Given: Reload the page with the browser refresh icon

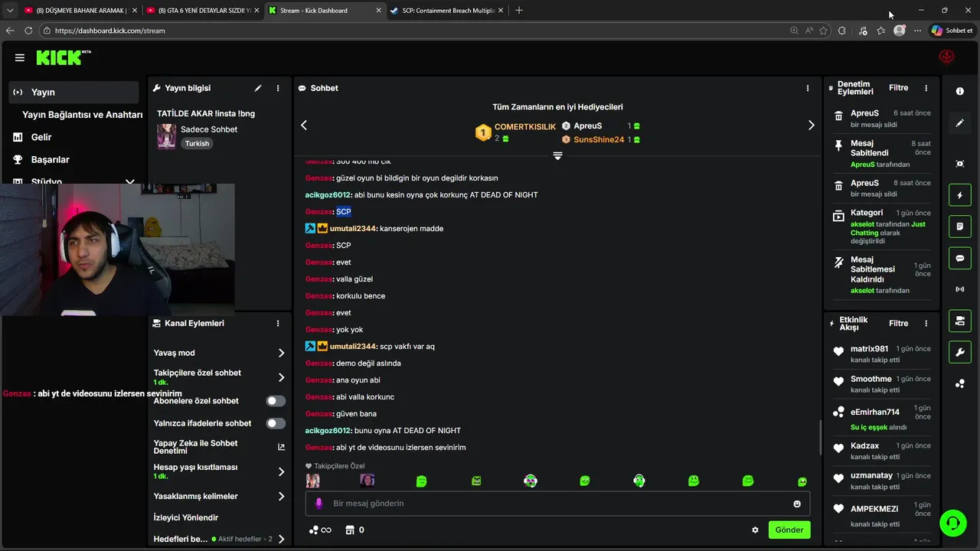Looking at the screenshot, I should [x=28, y=31].
